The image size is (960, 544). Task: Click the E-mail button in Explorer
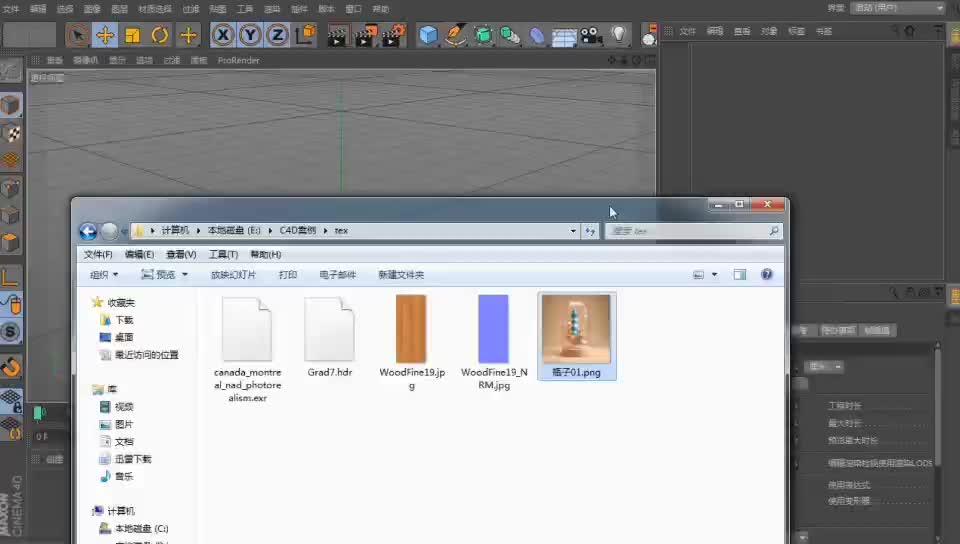click(337, 275)
